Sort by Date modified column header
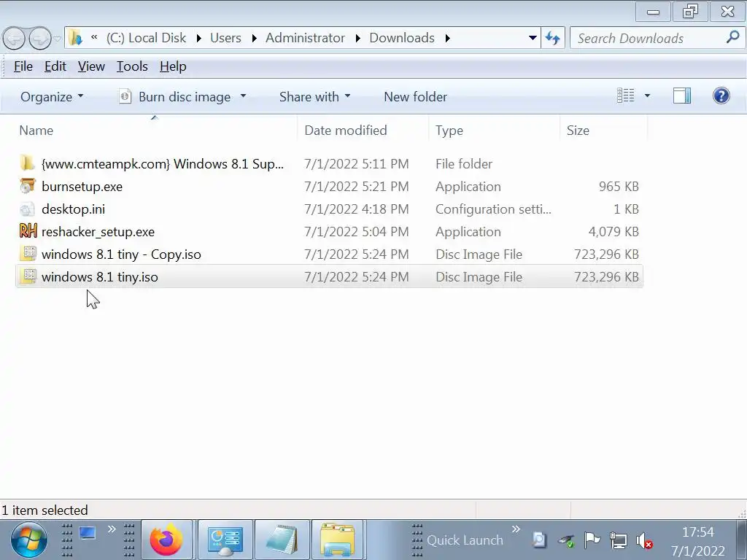 click(x=363, y=130)
